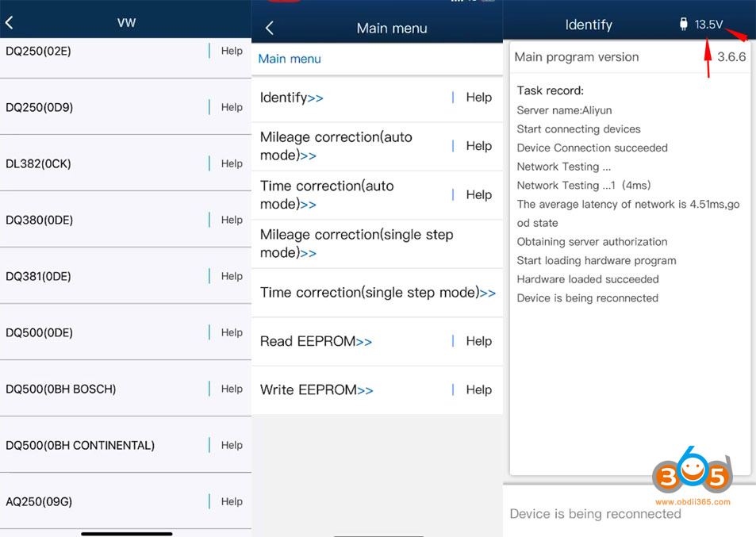Click the Main menu breadcrumb link
The width and height of the screenshot is (756, 537).
[x=290, y=59]
